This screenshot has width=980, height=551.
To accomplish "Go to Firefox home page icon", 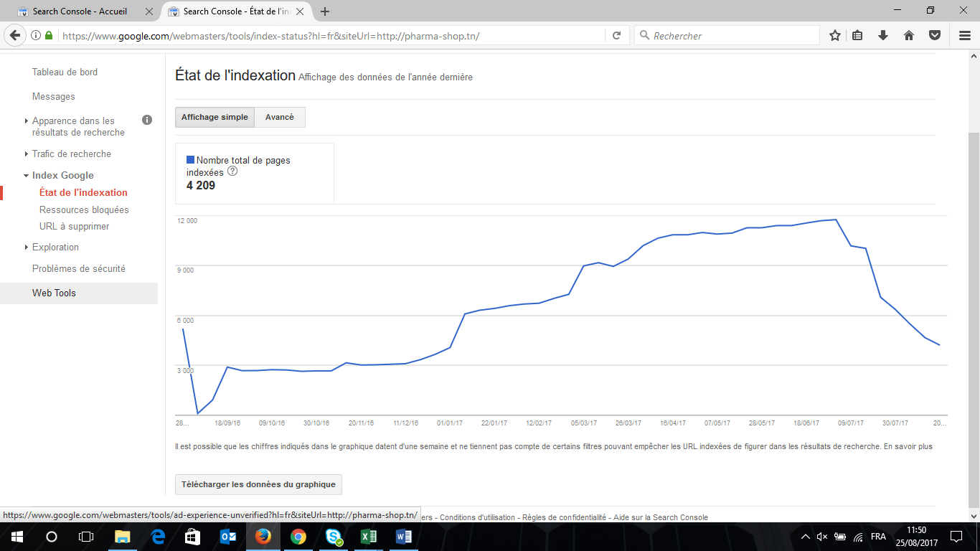I will click(909, 35).
